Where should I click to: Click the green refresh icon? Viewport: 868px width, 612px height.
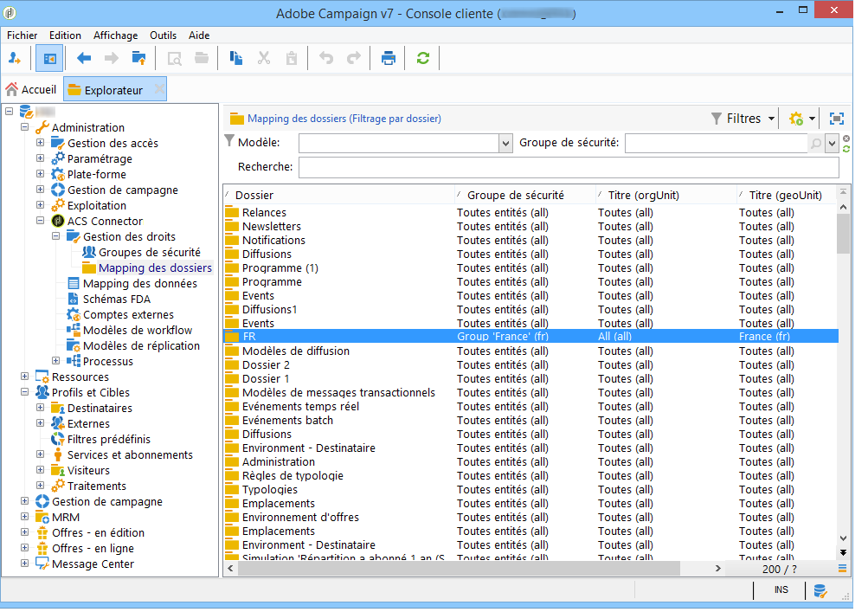coord(423,58)
